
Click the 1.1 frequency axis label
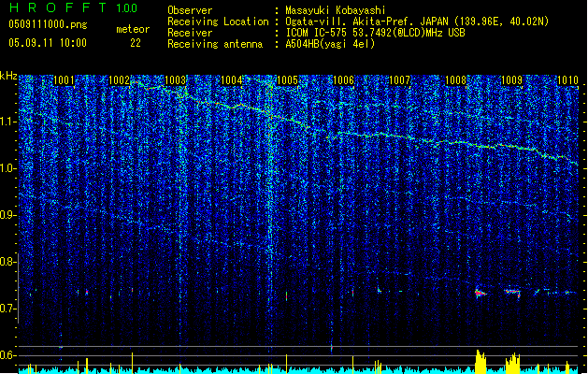tap(7, 122)
